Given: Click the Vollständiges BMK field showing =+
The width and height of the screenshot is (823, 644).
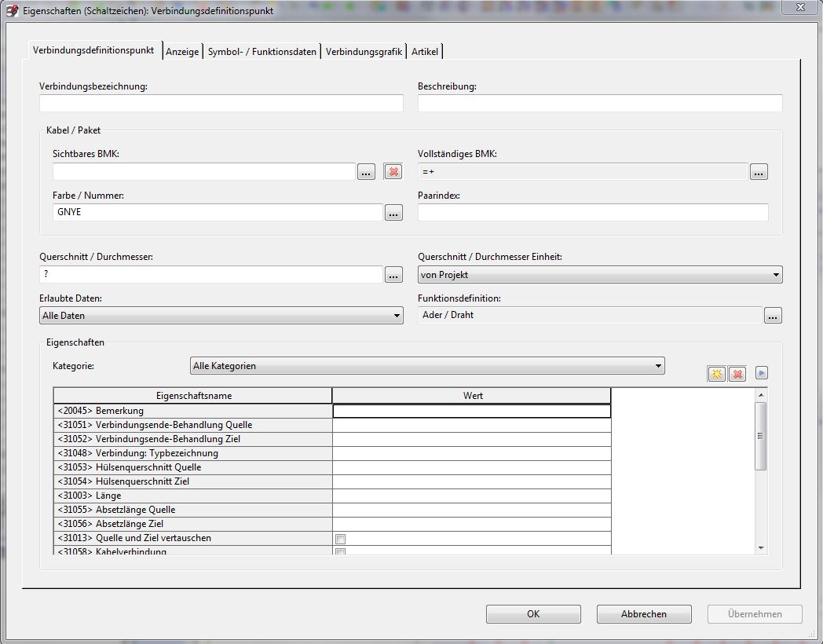Looking at the screenshot, I should 583,172.
